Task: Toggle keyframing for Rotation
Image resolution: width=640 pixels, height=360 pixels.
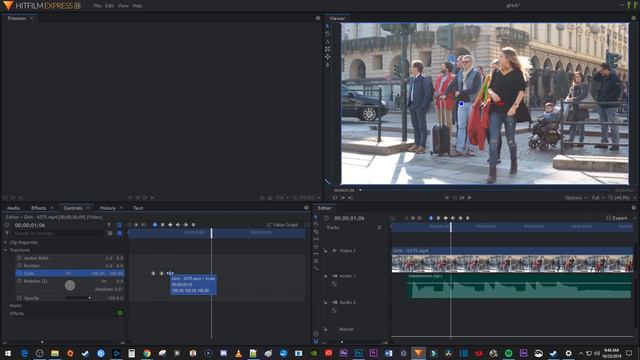Action: pyautogui.click(x=19, y=281)
